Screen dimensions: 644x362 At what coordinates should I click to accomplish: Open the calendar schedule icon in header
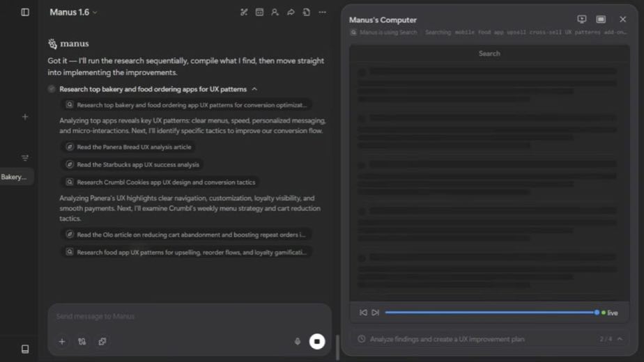click(x=259, y=13)
